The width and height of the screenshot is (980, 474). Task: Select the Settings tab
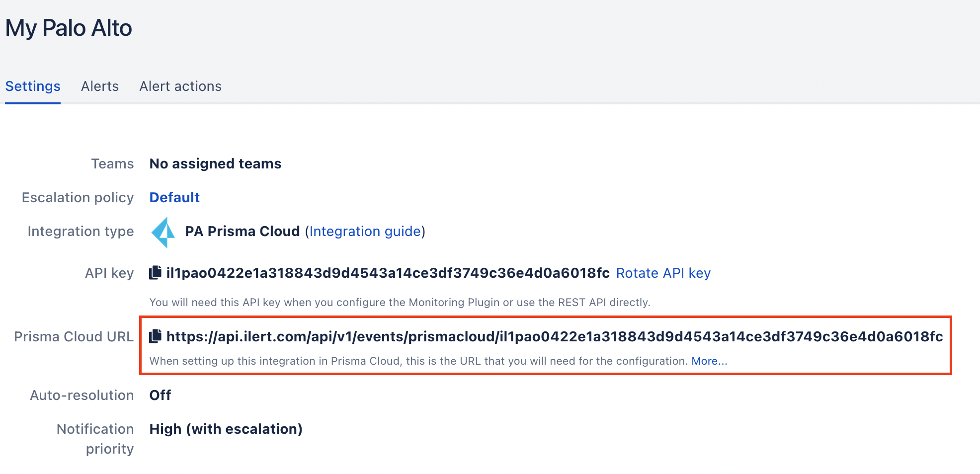coord(33,86)
